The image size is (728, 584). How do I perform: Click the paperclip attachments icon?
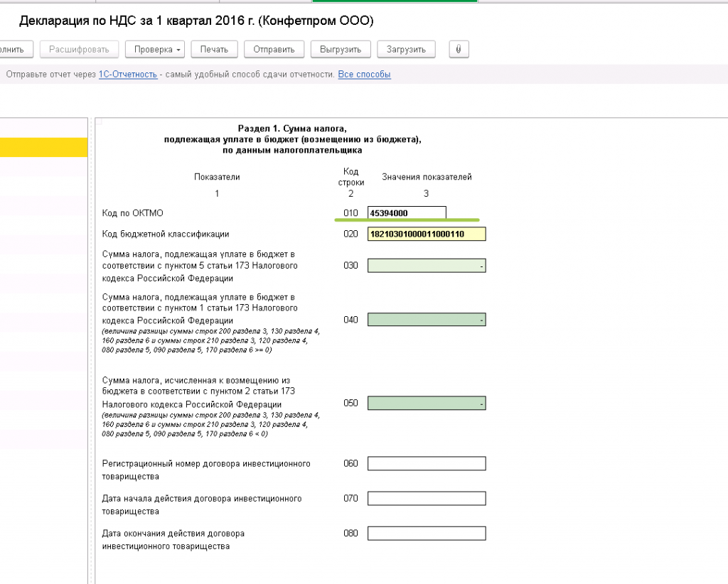[x=459, y=49]
